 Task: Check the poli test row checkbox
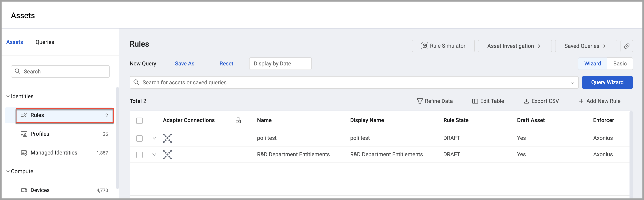(139, 138)
